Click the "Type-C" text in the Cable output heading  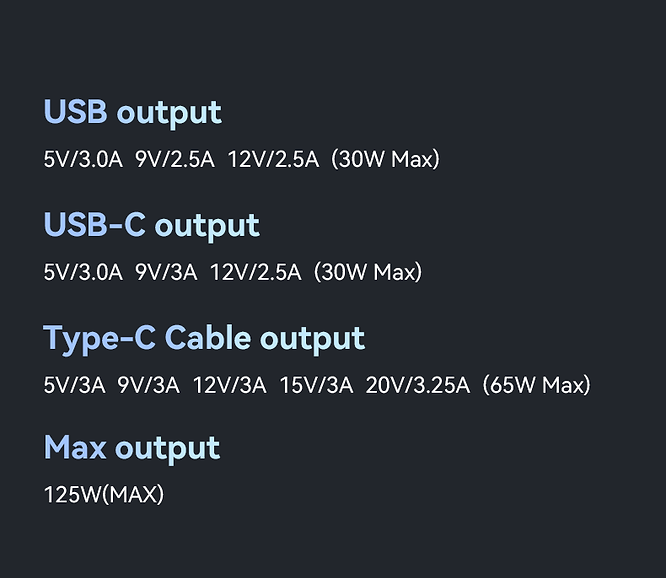pyautogui.click(x=98, y=338)
